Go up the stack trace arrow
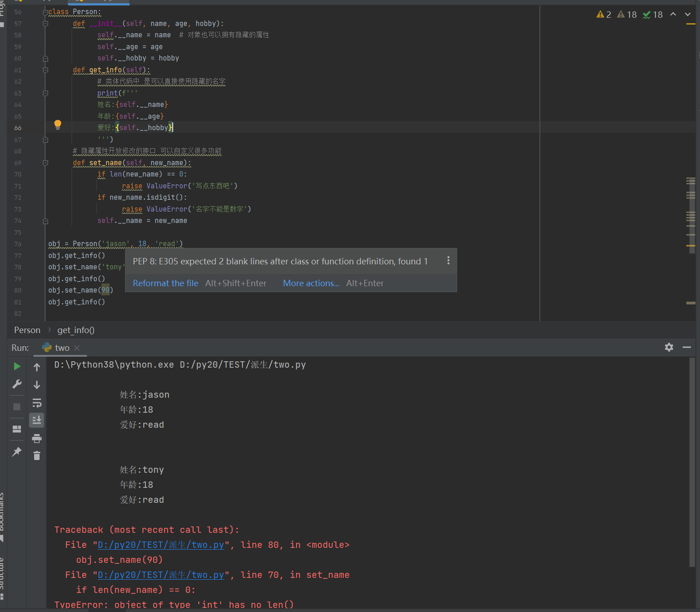This screenshot has width=700, height=612. pyautogui.click(x=37, y=367)
